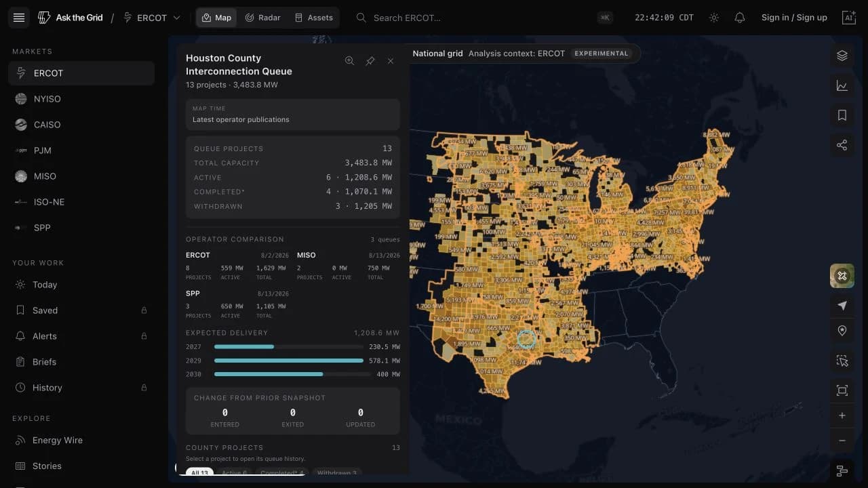Open the map layers icon
Viewport: 868px width, 488px height.
tap(842, 56)
